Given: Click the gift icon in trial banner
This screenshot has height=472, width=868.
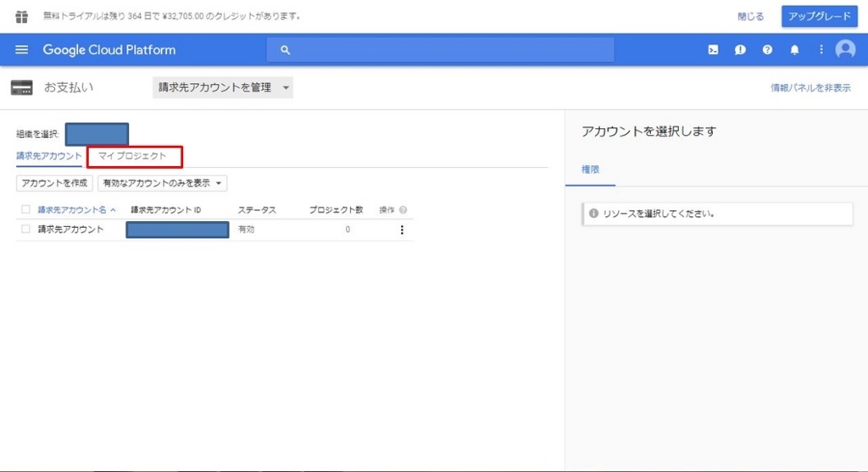Looking at the screenshot, I should pyautogui.click(x=21, y=17).
